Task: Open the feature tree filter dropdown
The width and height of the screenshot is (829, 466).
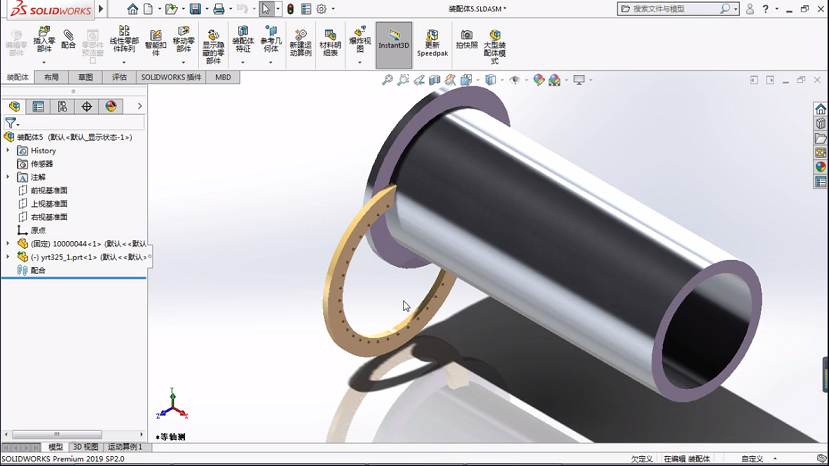Action: coord(12,124)
